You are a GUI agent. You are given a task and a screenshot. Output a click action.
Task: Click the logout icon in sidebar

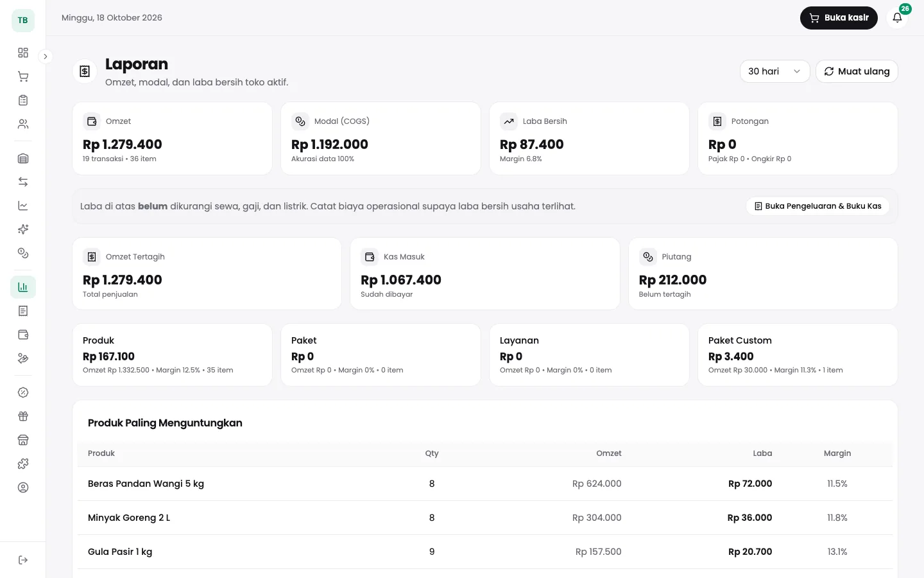[x=23, y=560]
